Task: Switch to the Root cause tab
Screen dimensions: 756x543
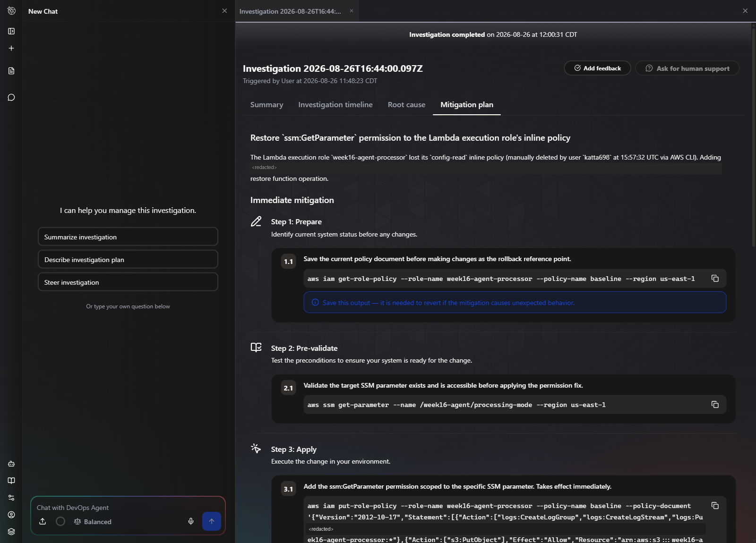Action: 406,105
